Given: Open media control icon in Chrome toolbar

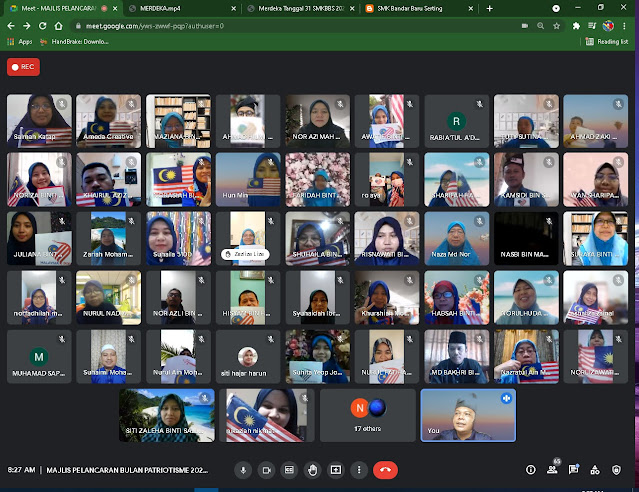Looking at the screenshot, I should (x=592, y=26).
